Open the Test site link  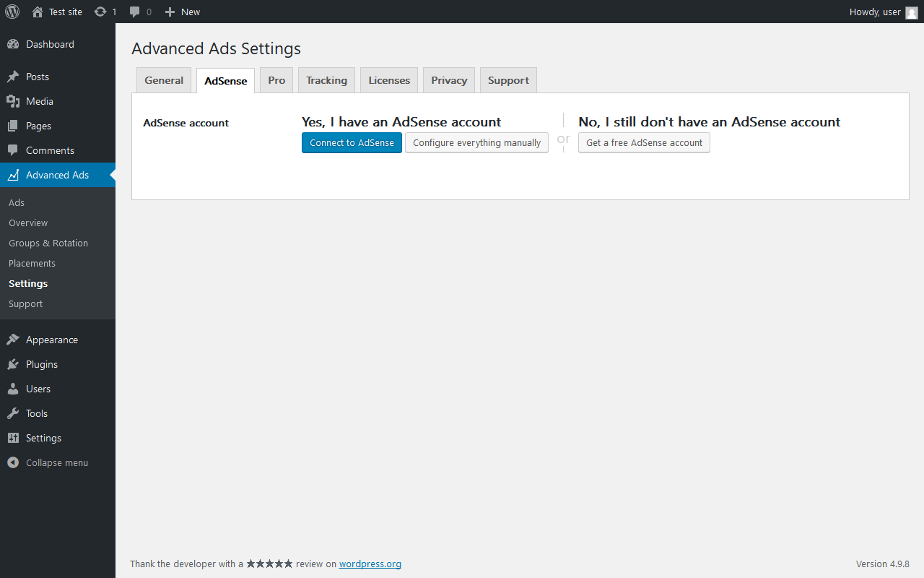(x=57, y=12)
